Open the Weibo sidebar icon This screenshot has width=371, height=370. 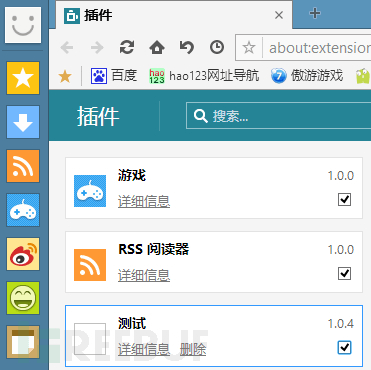pos(23,254)
